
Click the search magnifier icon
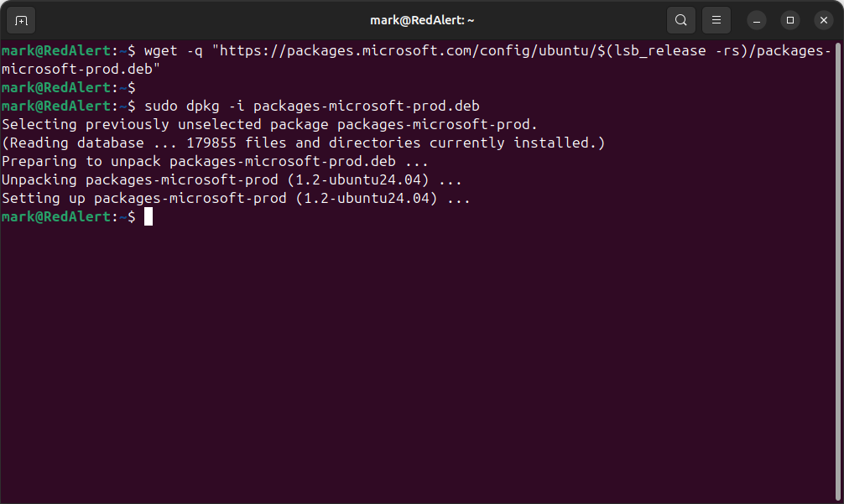click(681, 19)
